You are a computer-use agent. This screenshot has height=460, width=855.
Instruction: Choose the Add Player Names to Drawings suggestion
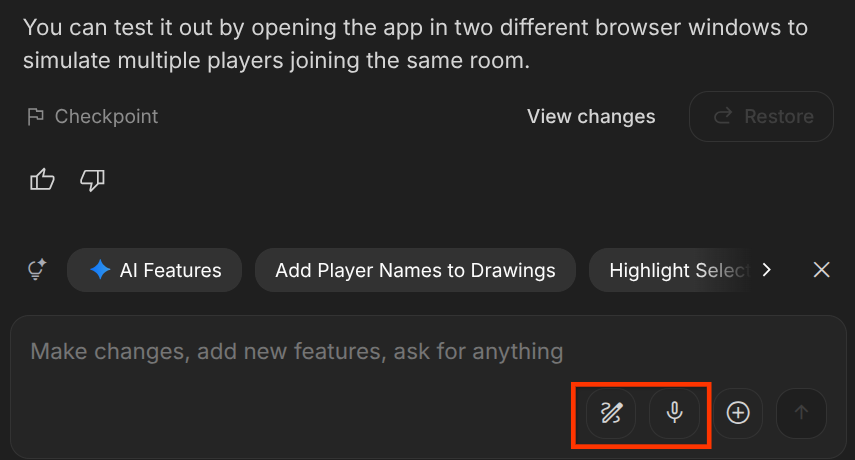click(x=415, y=270)
